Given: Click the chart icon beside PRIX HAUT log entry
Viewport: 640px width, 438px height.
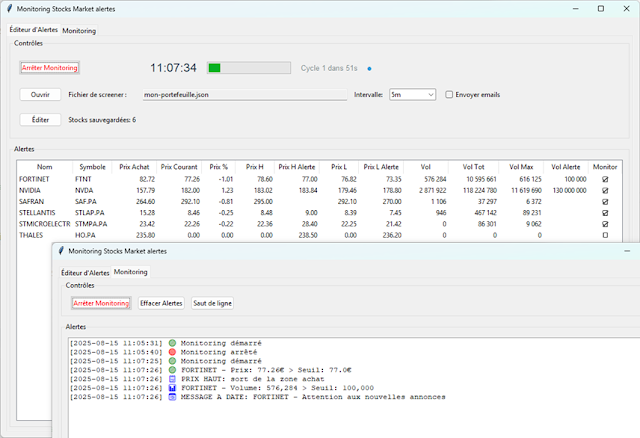Looking at the screenshot, I should (x=172, y=379).
